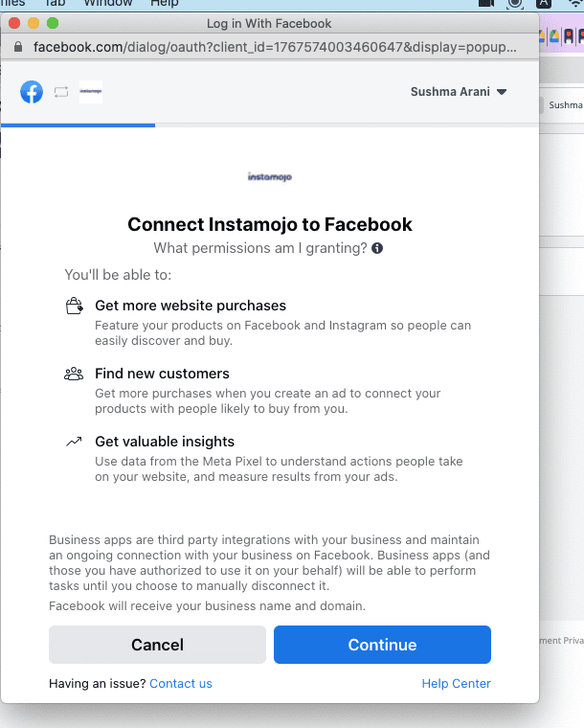Click the Facebook logo icon
The width and height of the screenshot is (584, 728).
(x=32, y=92)
